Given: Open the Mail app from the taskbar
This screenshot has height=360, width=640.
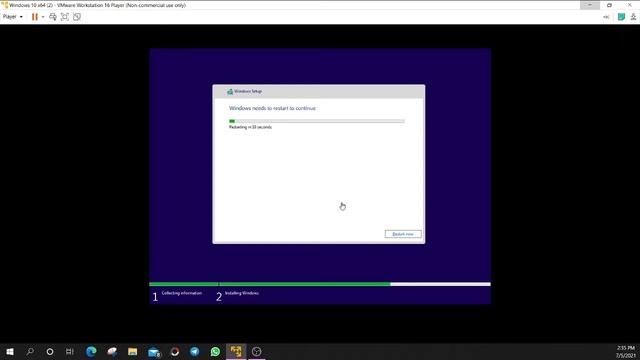Looking at the screenshot, I should coord(153,351).
